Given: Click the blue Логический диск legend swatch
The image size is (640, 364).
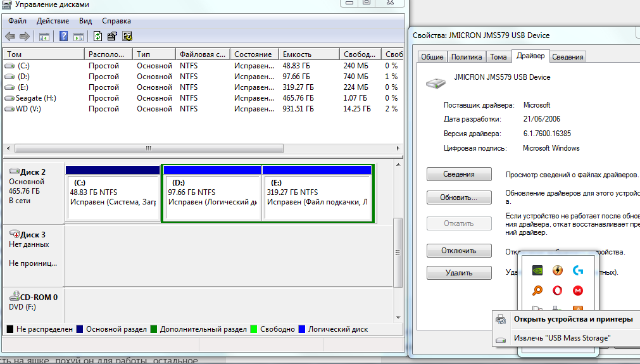Looking at the screenshot, I should click(x=301, y=329).
